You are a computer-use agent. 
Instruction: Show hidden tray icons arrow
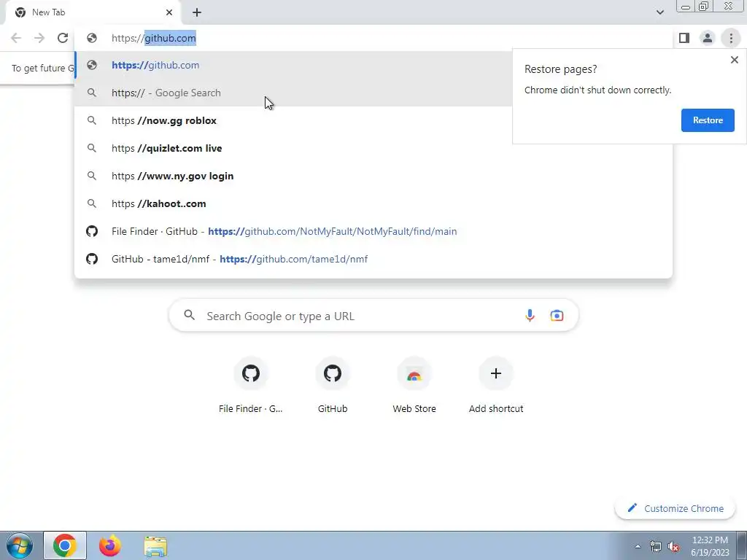638,546
